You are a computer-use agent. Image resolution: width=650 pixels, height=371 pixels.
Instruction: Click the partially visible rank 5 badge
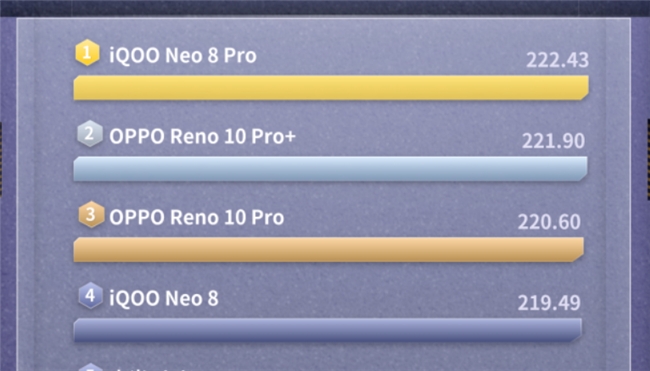90,367
